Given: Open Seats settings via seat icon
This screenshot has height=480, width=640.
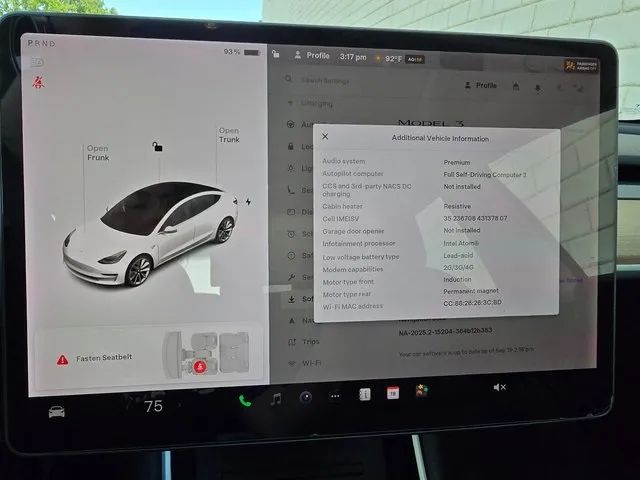Looking at the screenshot, I should (291, 190).
